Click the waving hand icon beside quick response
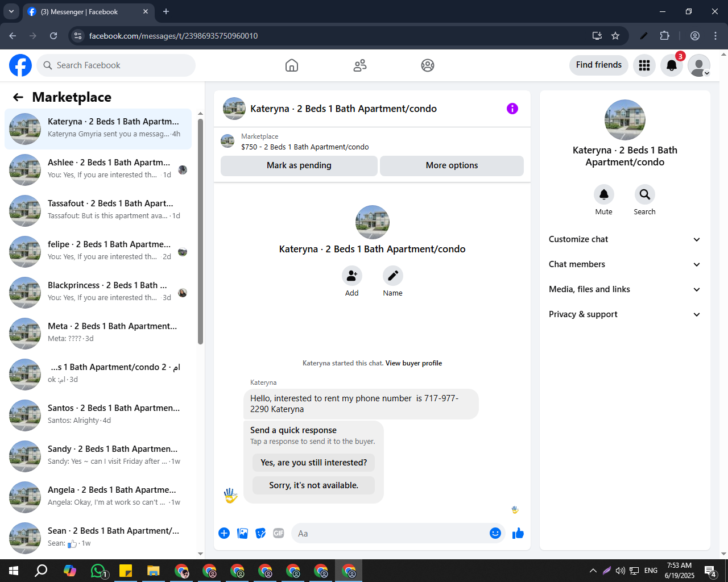The width and height of the screenshot is (728, 582). tap(230, 496)
